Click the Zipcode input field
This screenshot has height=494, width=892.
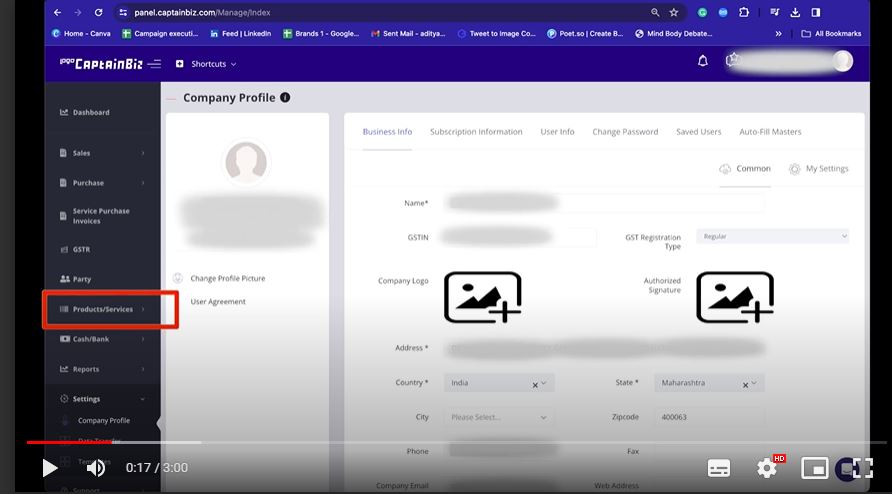click(x=709, y=417)
